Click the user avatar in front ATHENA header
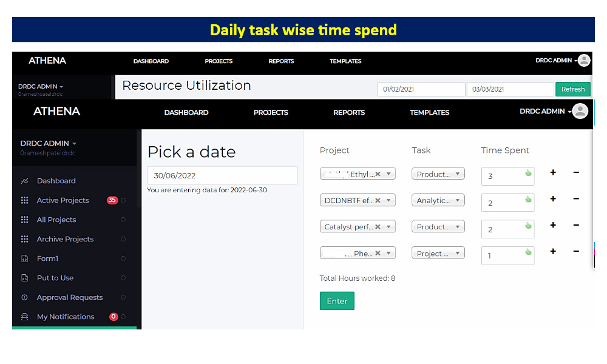The width and height of the screenshot is (607, 364). point(580,111)
